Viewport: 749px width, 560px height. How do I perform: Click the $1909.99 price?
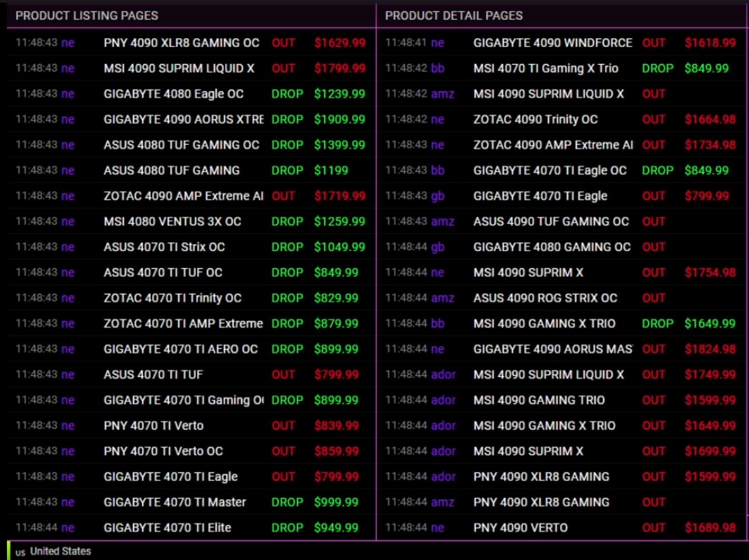339,119
